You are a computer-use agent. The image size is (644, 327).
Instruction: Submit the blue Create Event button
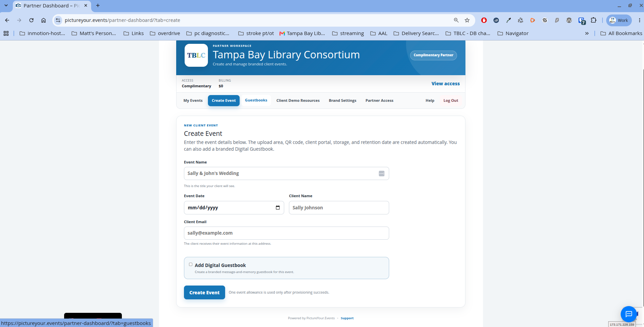click(x=205, y=292)
